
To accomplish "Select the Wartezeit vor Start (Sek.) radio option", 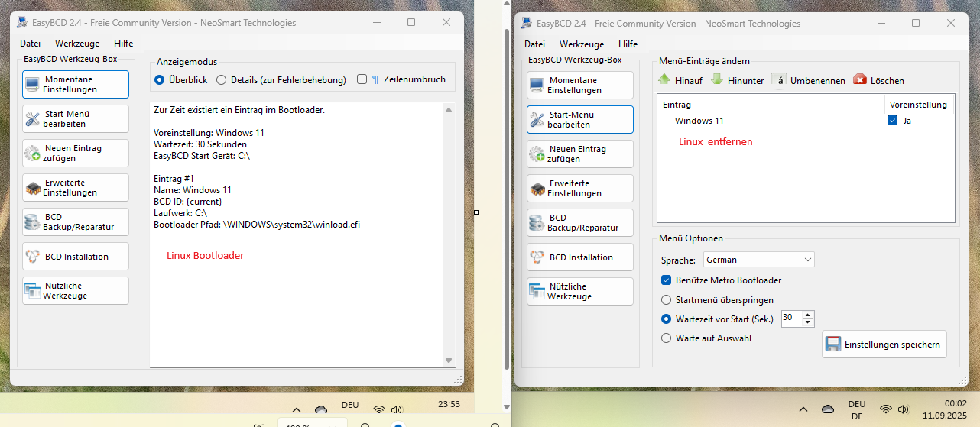I will (x=667, y=319).
